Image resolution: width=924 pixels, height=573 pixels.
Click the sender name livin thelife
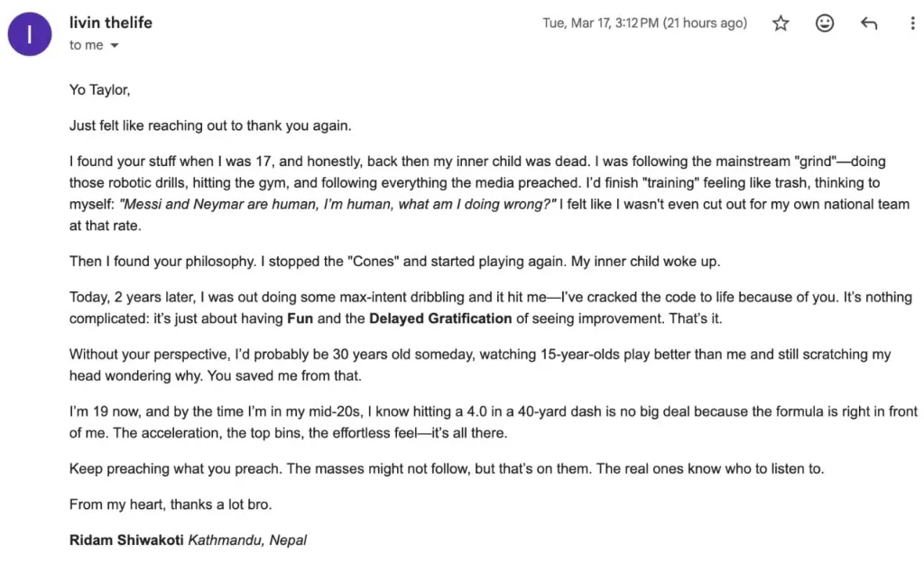[111, 23]
